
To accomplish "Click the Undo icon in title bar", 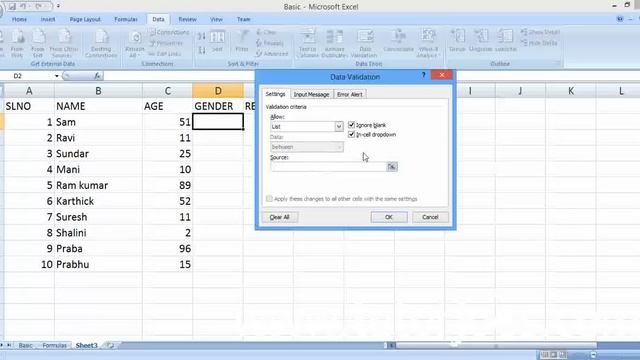I will coord(23,6).
